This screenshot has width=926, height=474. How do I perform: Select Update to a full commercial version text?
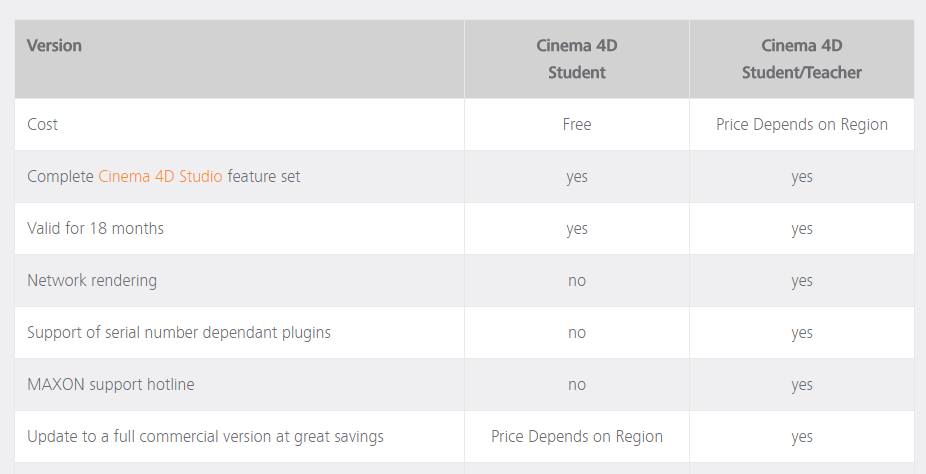(x=206, y=436)
